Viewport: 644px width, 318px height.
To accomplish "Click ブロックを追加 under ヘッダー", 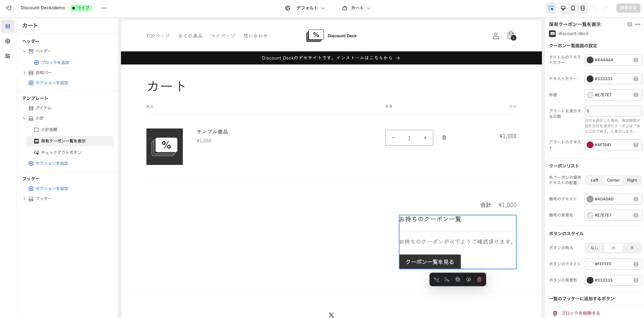I will coord(55,62).
